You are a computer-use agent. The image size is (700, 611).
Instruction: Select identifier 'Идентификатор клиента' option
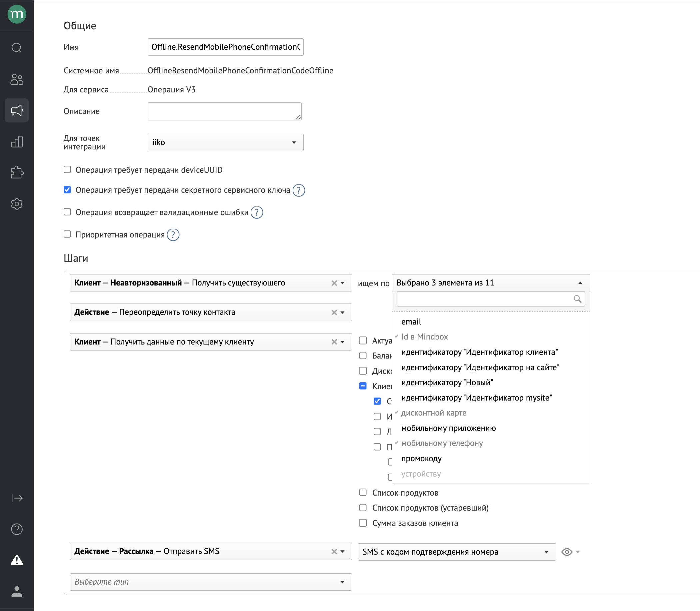tap(491, 352)
